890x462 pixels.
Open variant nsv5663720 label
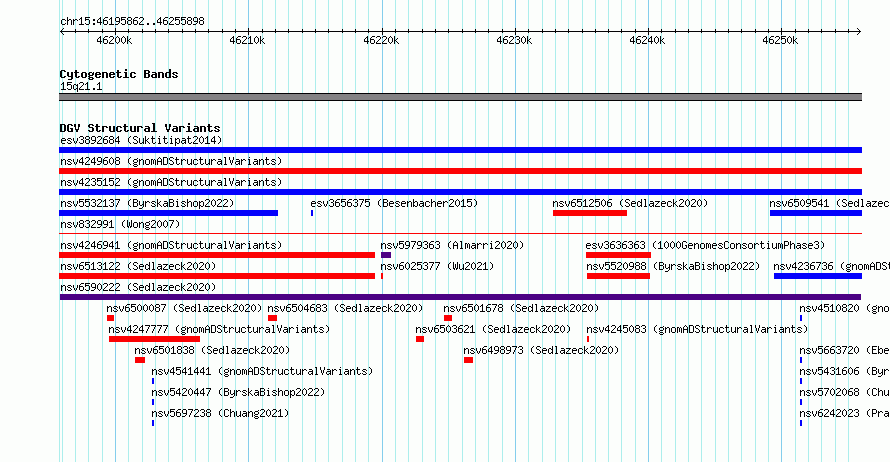pyautogui.click(x=845, y=350)
